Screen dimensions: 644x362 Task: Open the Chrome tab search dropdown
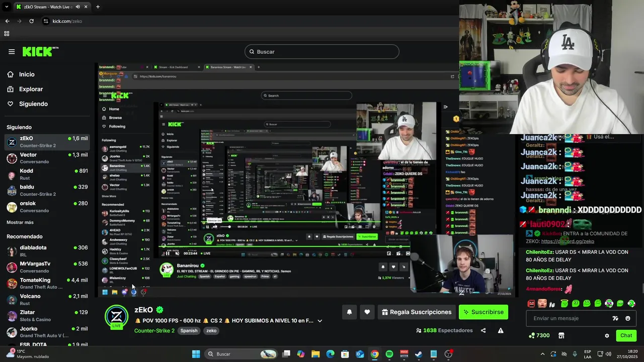click(x=7, y=7)
